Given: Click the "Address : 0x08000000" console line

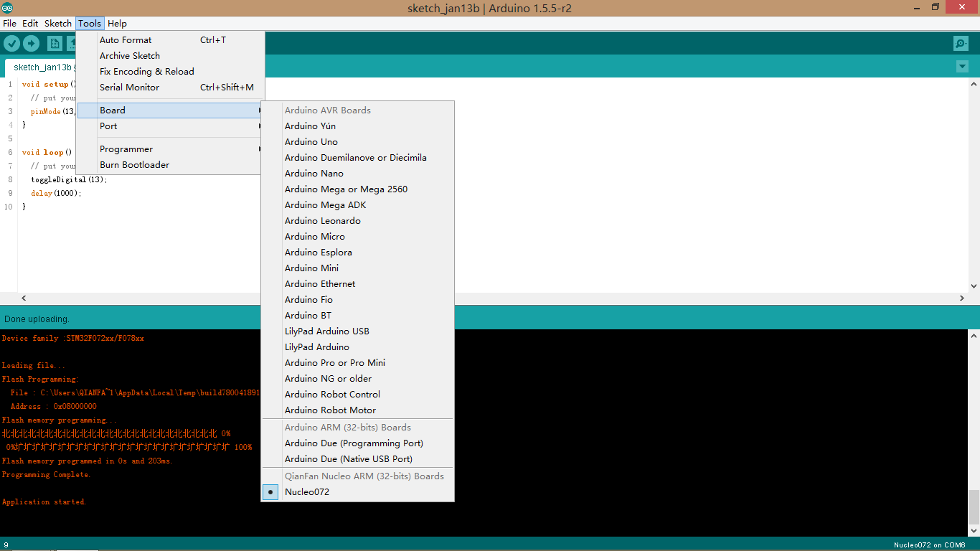Looking at the screenshot, I should click(x=54, y=407).
